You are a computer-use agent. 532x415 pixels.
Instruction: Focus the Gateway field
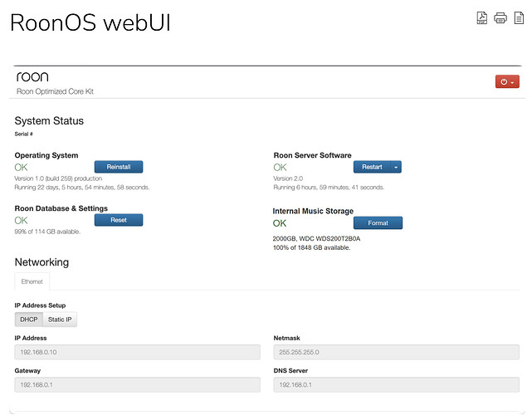pos(138,384)
